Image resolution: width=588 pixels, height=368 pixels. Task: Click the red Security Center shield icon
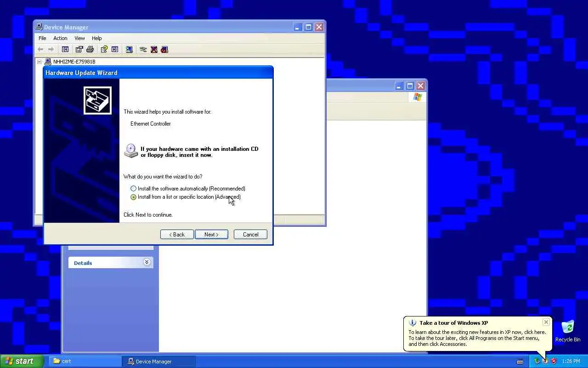tap(554, 362)
